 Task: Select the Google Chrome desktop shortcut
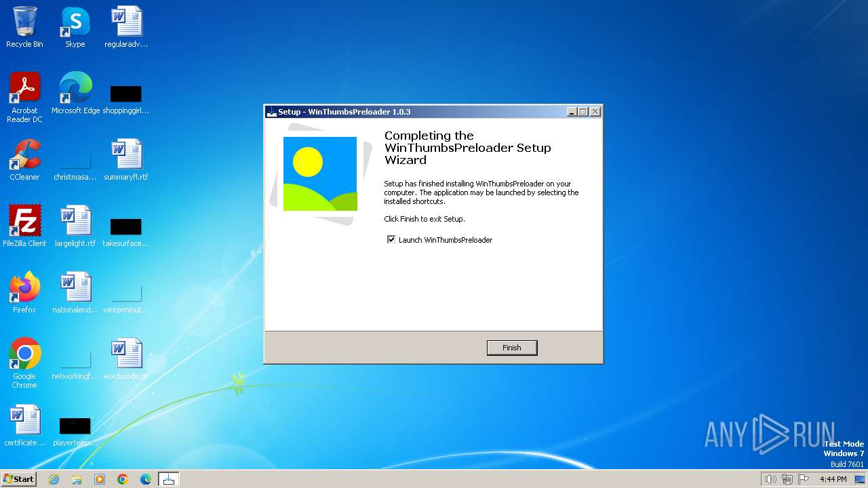coord(24,363)
